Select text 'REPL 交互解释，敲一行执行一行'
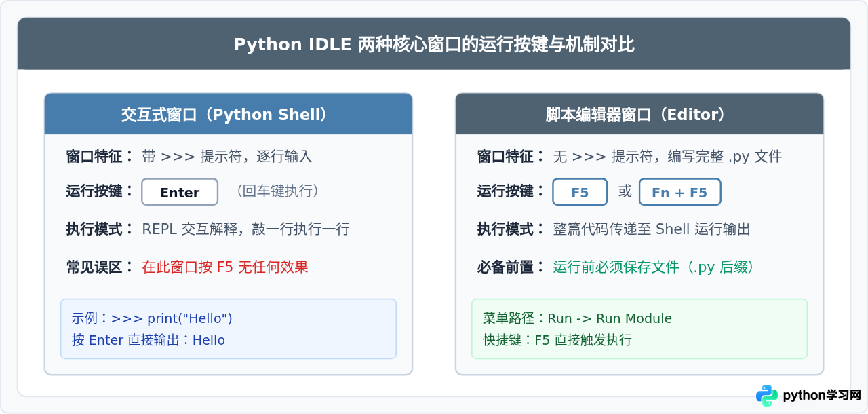Image resolution: width=868 pixels, height=414 pixels. tap(245, 229)
